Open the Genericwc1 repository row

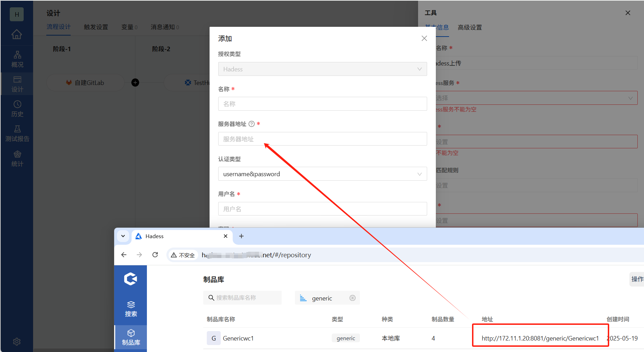pos(424,338)
